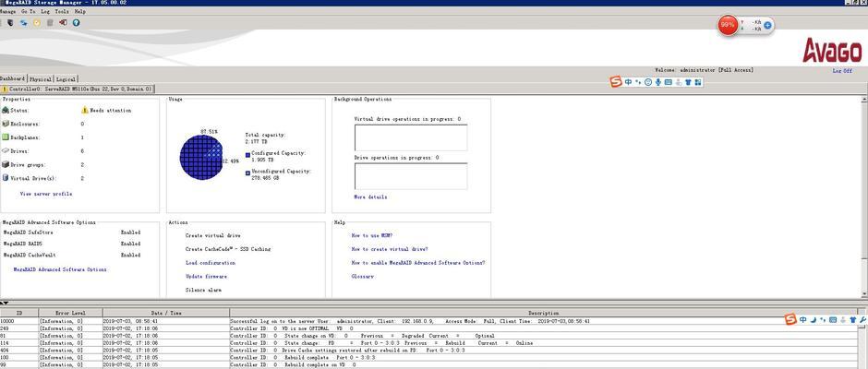Screen dimensions: 868x369
Task: Click the usage pie chart
Action: (201, 157)
